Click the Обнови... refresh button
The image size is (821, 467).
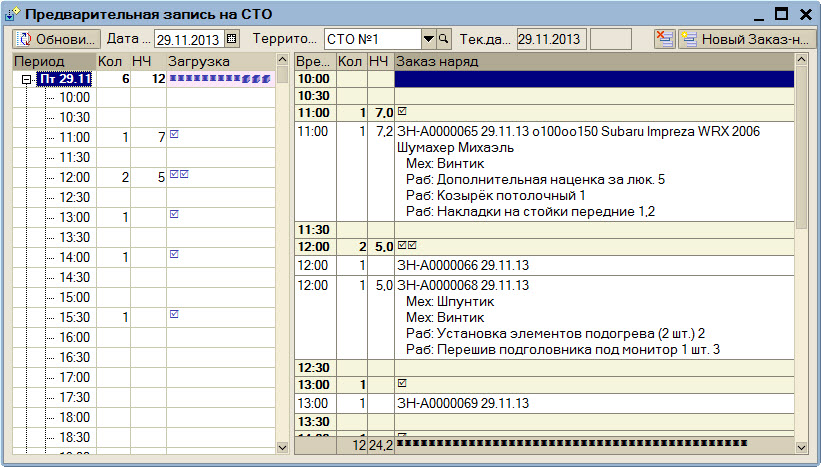(57, 39)
